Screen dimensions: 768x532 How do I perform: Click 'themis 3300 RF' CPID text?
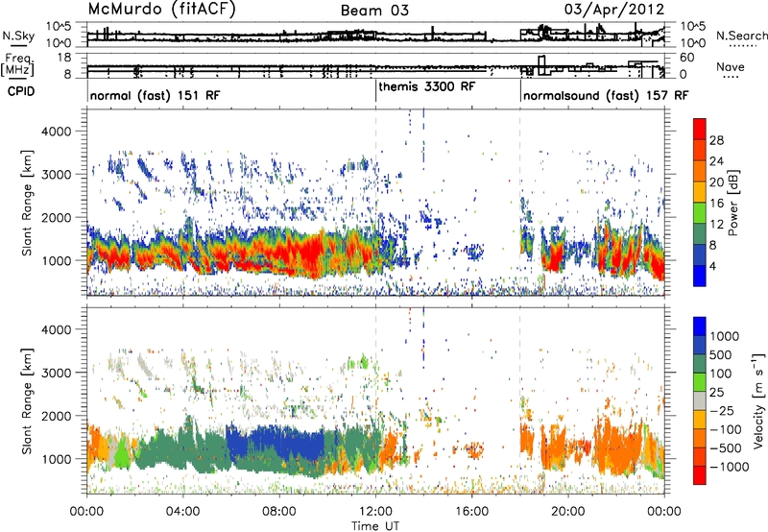coord(426,86)
